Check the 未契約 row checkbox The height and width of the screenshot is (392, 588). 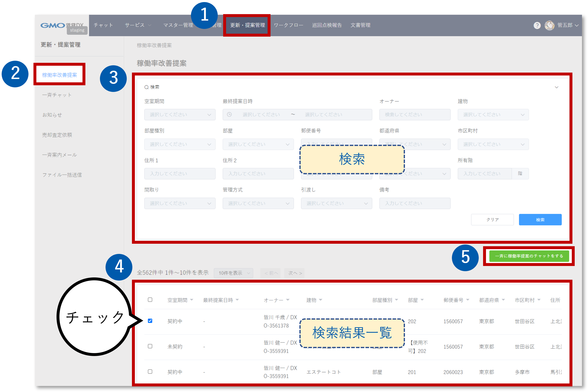[150, 346]
